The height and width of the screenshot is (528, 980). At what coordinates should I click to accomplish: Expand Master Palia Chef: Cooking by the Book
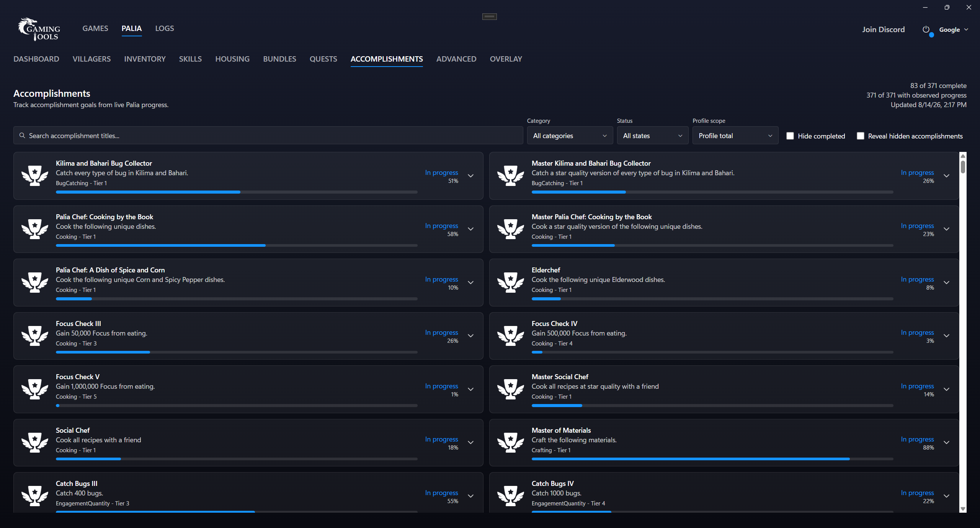(947, 229)
